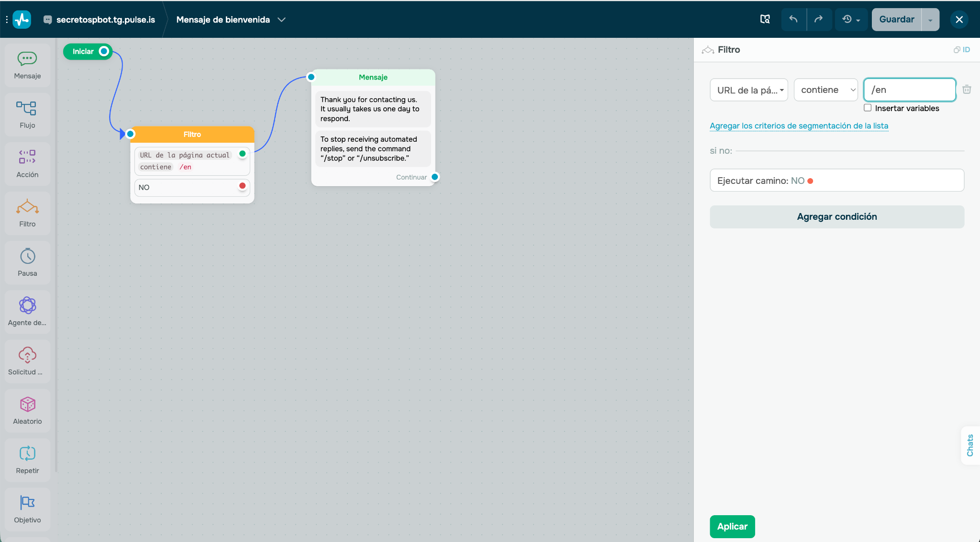Viewport: 980px width, 542px height.
Task: Open the Chats side tab
Action: [x=970, y=445]
